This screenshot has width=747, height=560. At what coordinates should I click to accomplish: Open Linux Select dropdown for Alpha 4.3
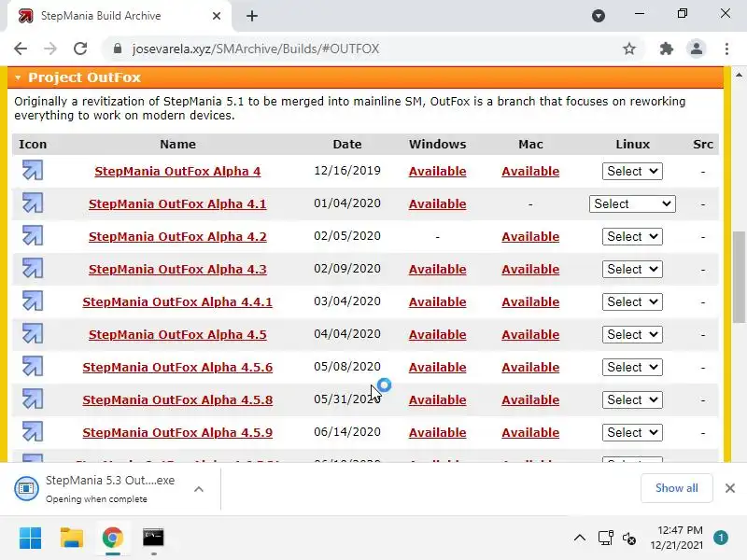(632, 269)
